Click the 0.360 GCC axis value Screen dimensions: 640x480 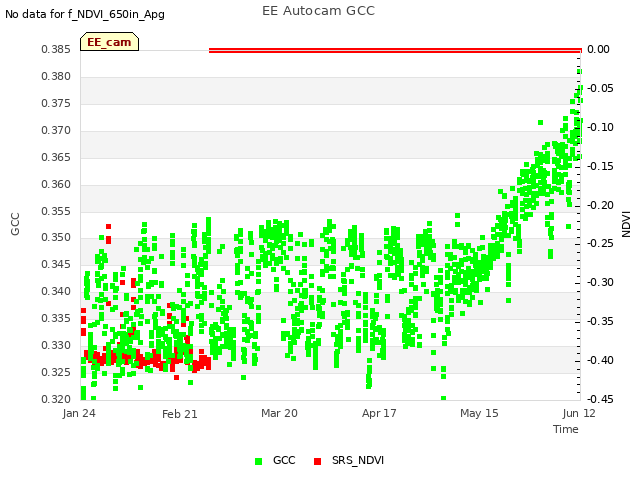point(56,184)
